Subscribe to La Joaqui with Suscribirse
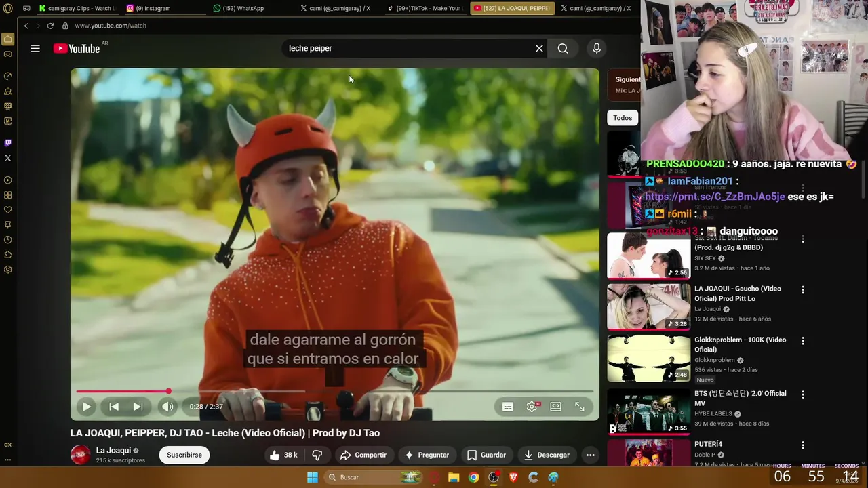The image size is (868, 488). (x=184, y=455)
